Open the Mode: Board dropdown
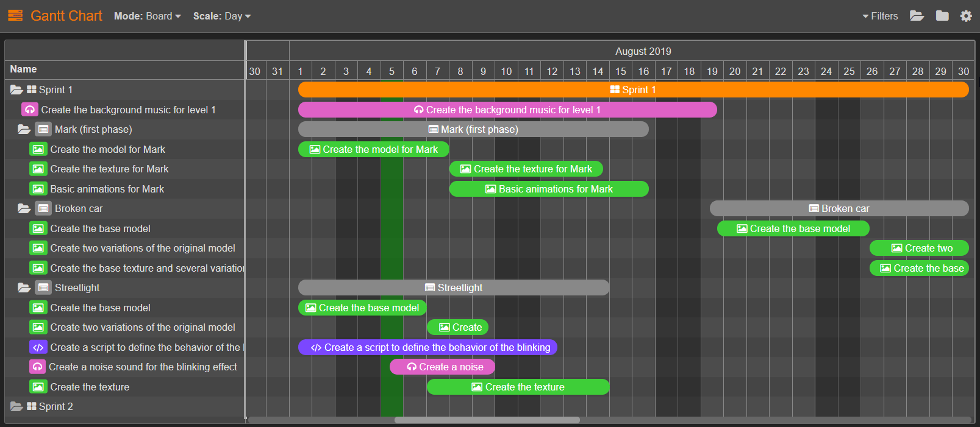The height and width of the screenshot is (427, 980). [147, 16]
